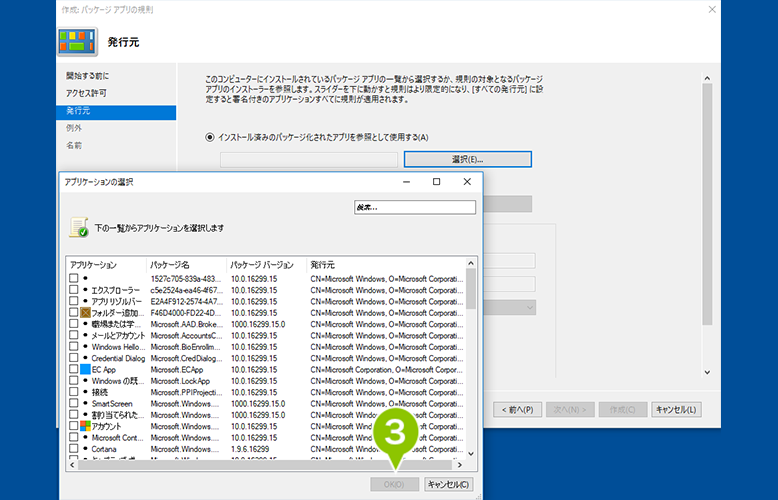
Task: Sort by アプリケーション column header
Action: click(x=106, y=265)
